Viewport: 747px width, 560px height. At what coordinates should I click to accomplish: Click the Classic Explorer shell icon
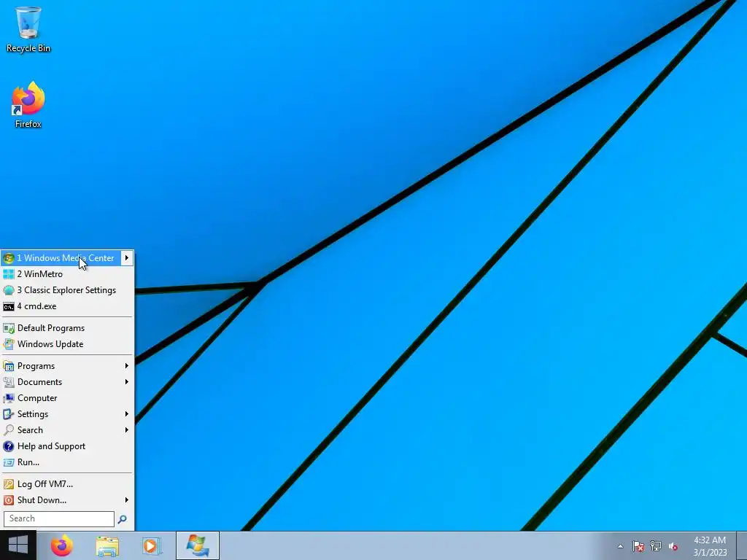click(x=9, y=290)
